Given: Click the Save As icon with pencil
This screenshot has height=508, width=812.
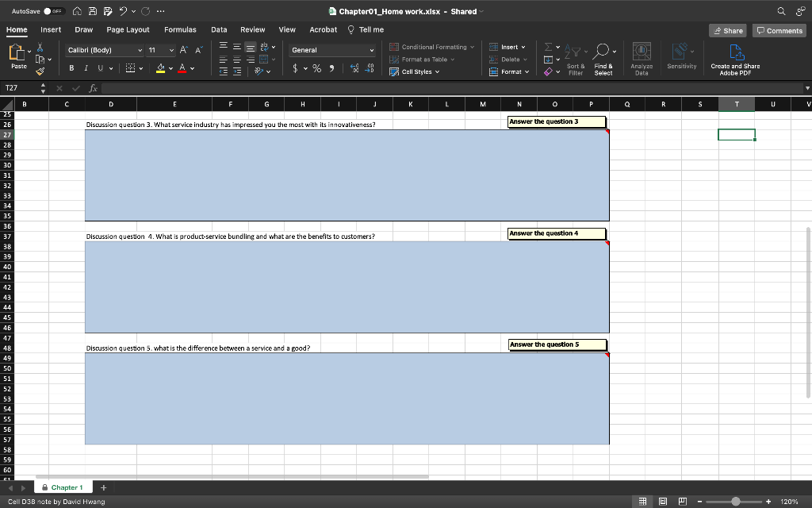Looking at the screenshot, I should tap(107, 11).
